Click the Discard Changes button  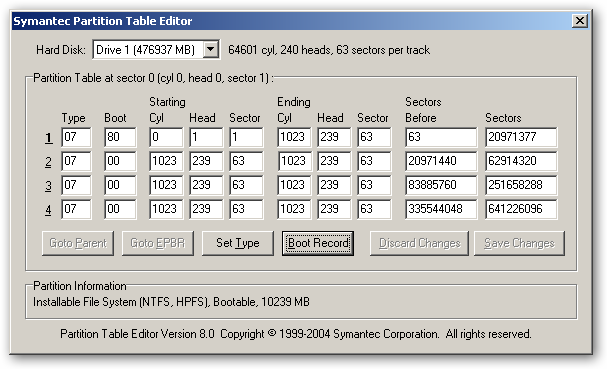click(419, 243)
